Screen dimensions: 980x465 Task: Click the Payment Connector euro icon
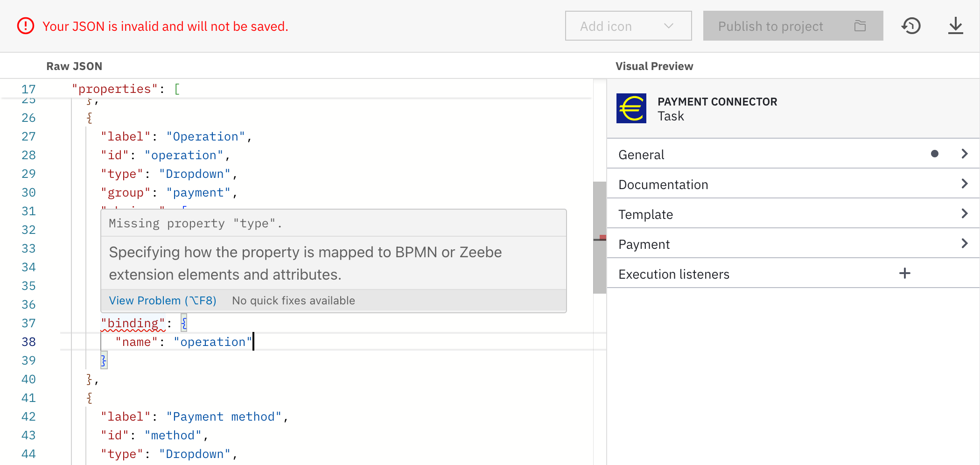click(x=631, y=108)
